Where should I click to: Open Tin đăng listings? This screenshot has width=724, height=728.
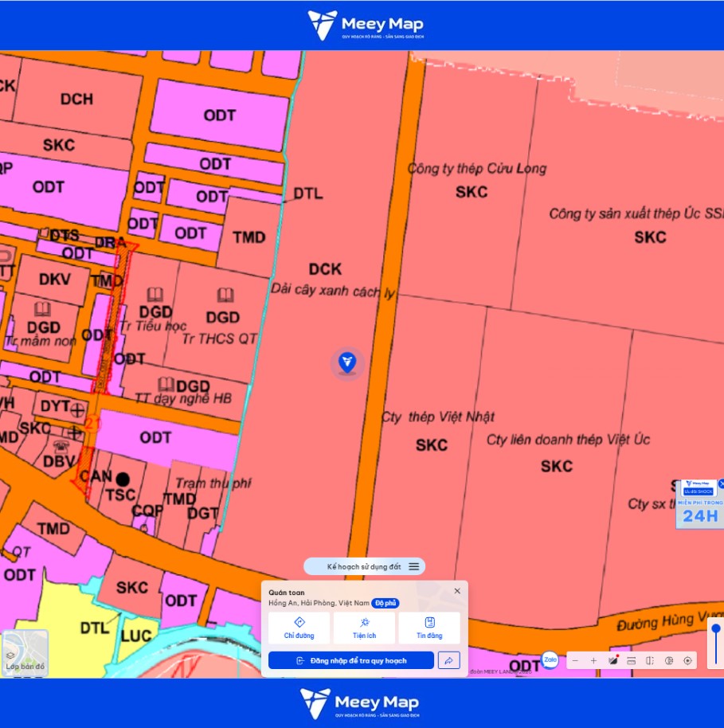tap(429, 628)
